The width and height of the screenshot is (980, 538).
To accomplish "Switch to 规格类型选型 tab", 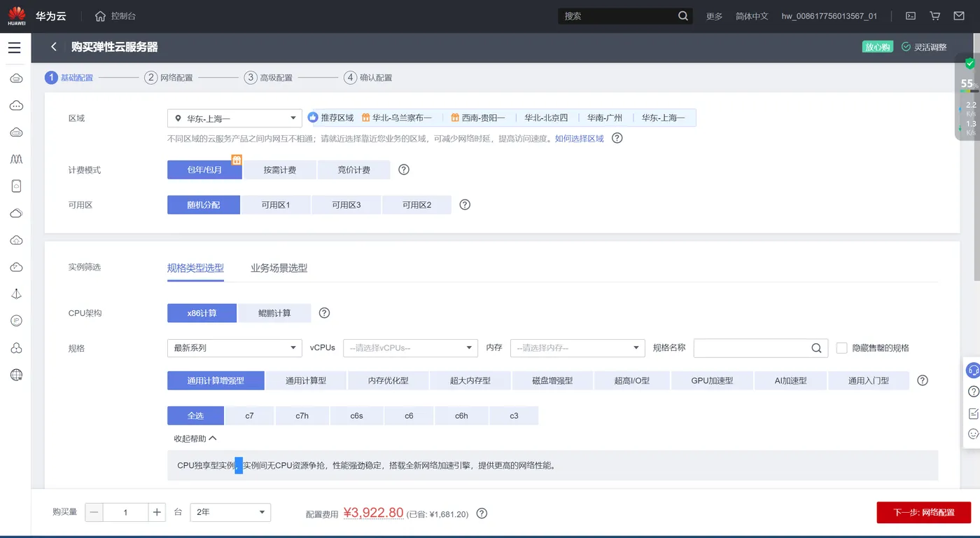I will 195,268.
